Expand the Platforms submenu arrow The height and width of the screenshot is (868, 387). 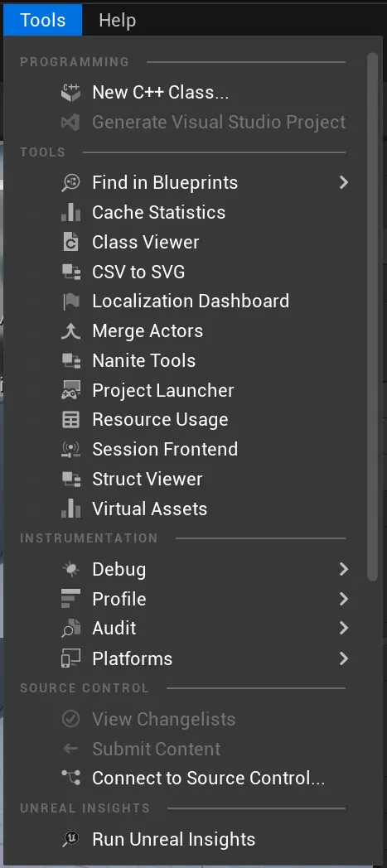point(344,659)
